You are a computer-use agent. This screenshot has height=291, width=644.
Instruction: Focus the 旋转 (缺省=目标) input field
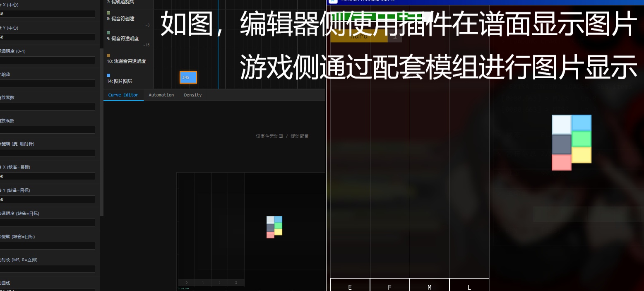tap(47, 246)
